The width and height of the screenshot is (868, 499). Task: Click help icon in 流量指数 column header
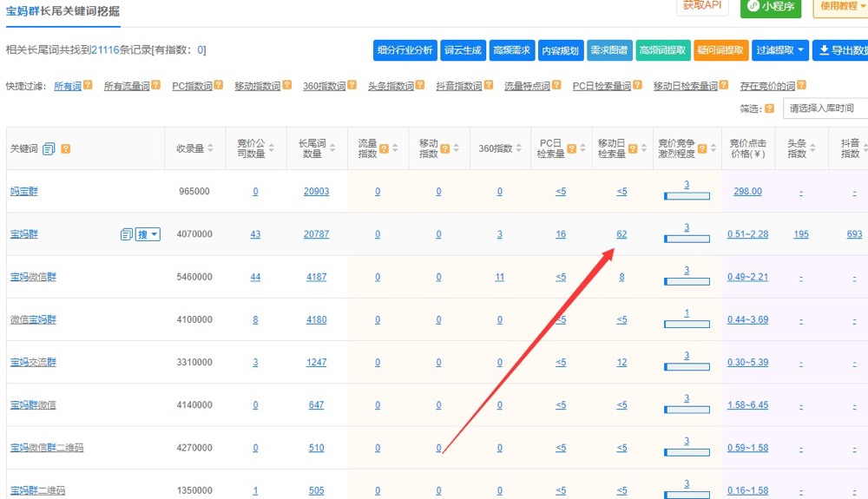coord(385,148)
